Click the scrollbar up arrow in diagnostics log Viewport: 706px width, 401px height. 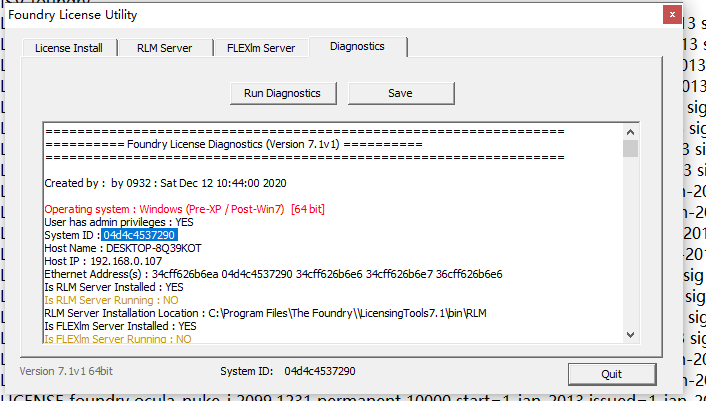point(630,132)
